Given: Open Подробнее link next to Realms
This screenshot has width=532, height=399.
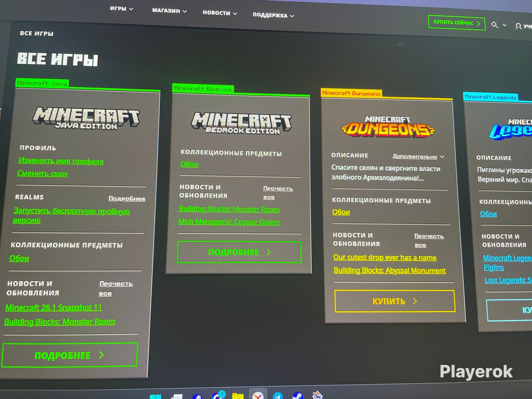Looking at the screenshot, I should pos(127,198).
